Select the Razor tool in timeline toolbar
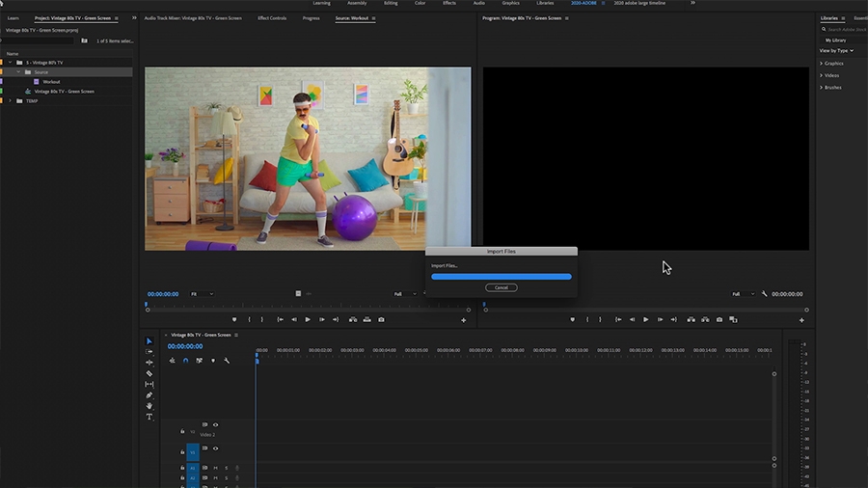868x488 pixels. click(x=149, y=373)
